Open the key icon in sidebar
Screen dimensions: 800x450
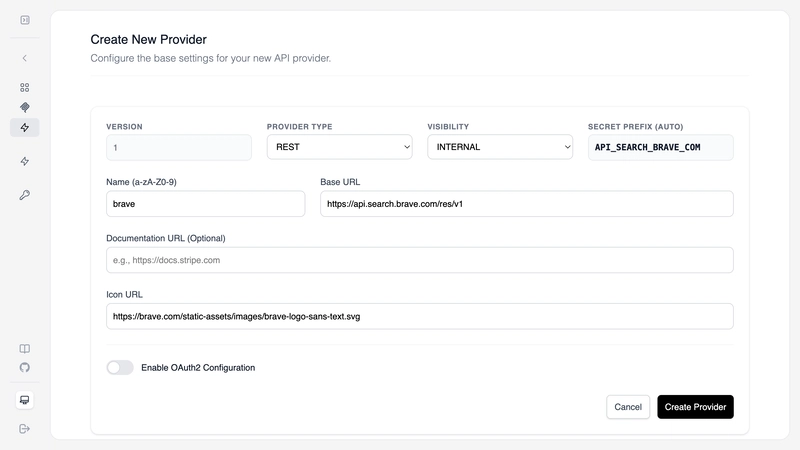pyautogui.click(x=25, y=195)
